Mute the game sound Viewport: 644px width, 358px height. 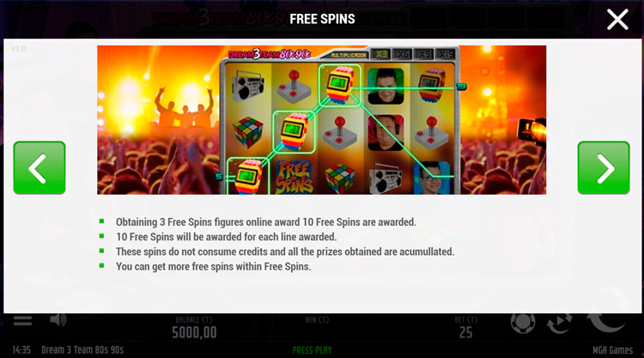[x=58, y=320]
